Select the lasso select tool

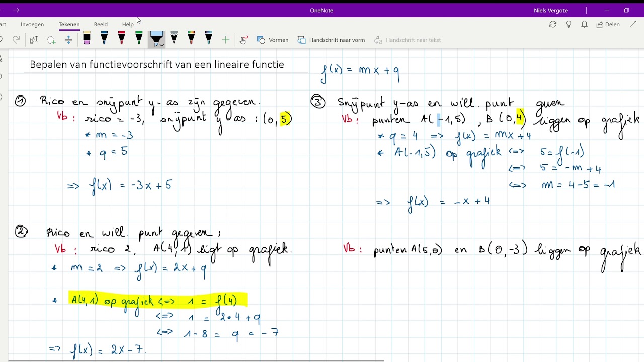[51, 40]
